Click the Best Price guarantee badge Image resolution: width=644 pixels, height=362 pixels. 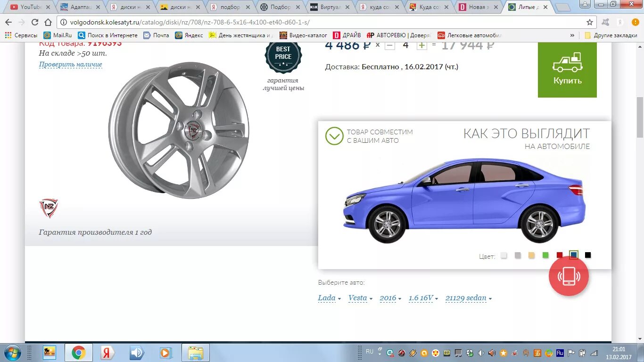click(283, 56)
